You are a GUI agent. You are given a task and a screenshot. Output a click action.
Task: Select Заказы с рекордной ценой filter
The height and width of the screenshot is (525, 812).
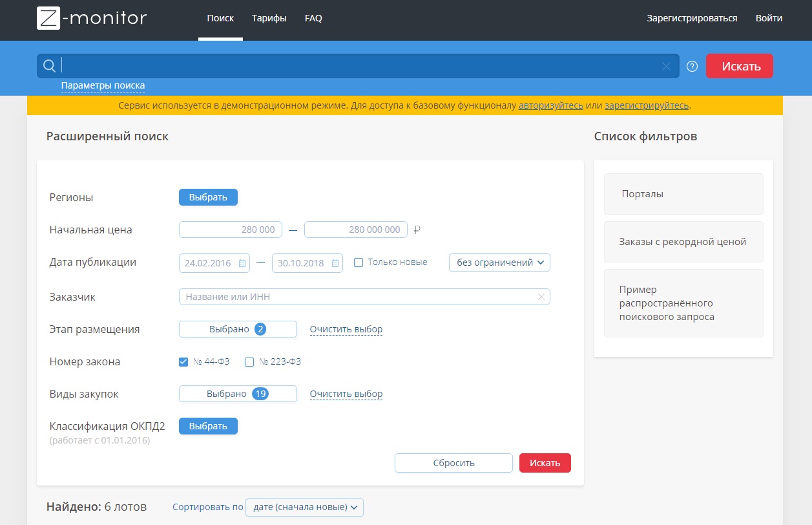point(683,242)
